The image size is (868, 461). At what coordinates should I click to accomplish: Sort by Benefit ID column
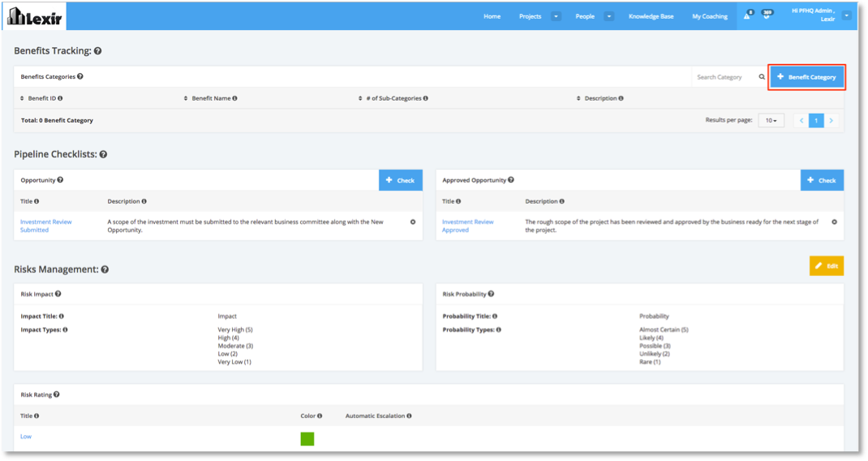point(22,98)
